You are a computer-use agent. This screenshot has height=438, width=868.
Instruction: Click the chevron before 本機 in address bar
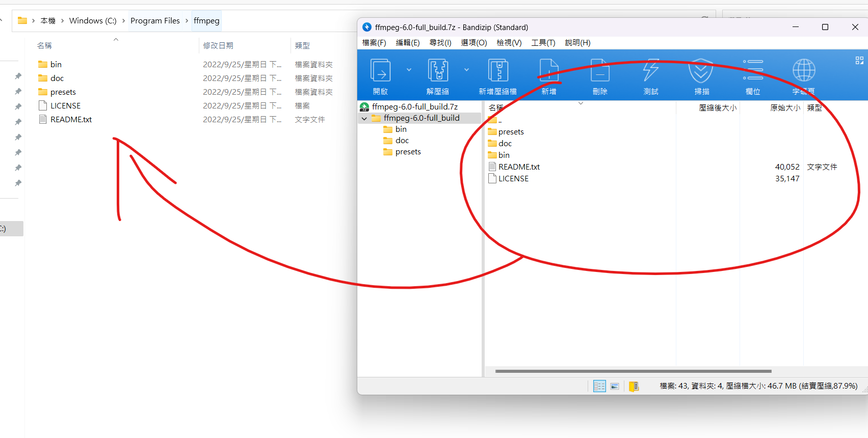coord(34,20)
